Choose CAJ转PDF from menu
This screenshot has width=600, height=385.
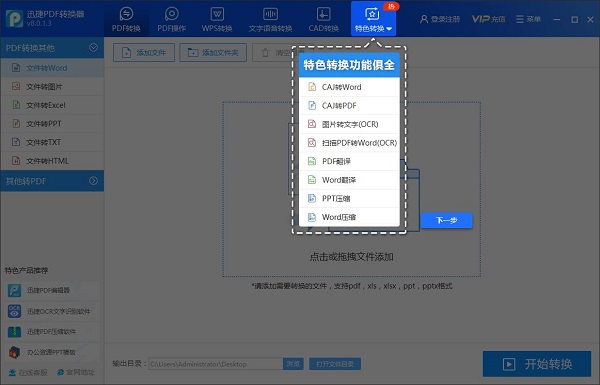349,106
